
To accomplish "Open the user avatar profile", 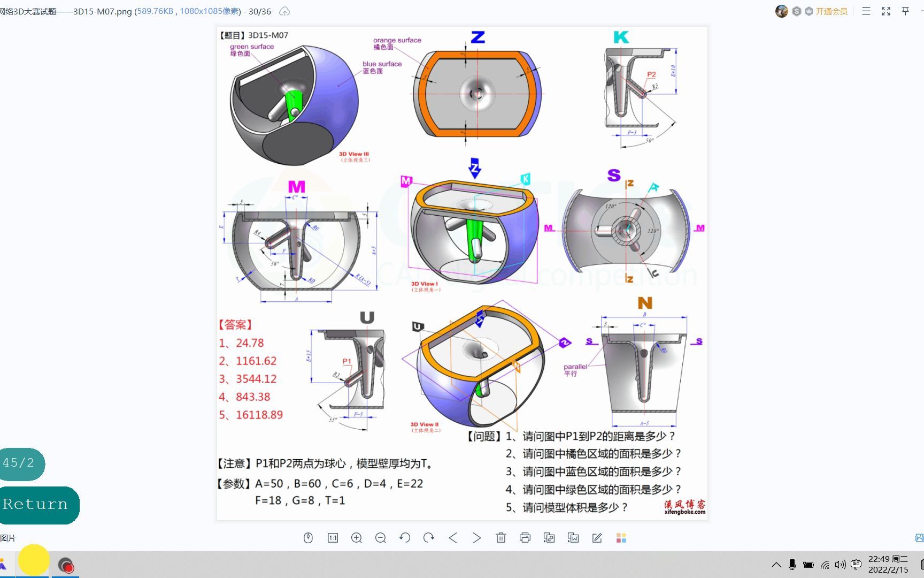I will (x=782, y=11).
